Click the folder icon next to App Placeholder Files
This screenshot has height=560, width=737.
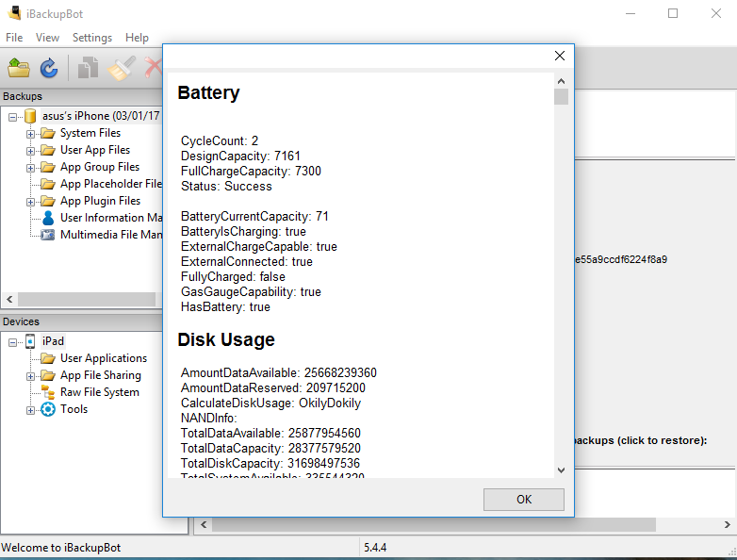(x=48, y=184)
